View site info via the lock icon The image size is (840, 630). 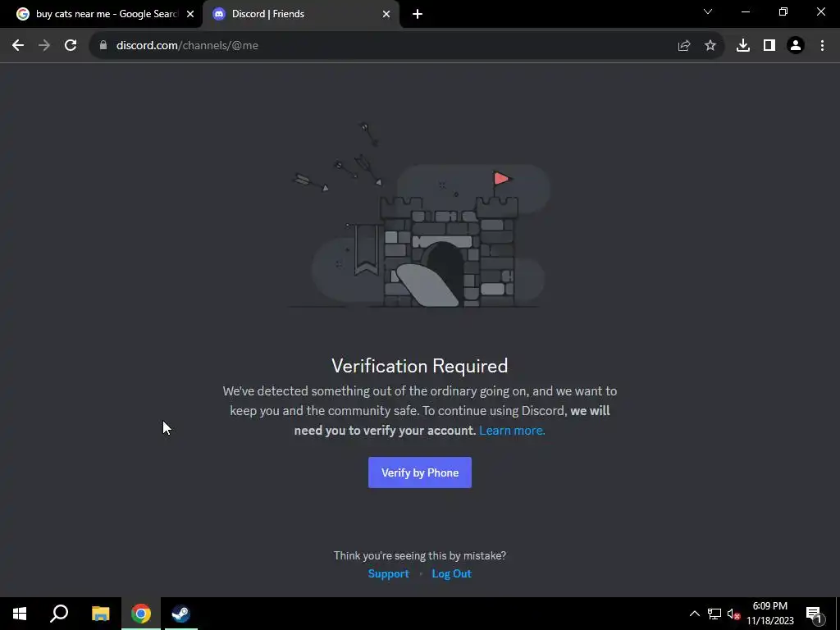[103, 46]
